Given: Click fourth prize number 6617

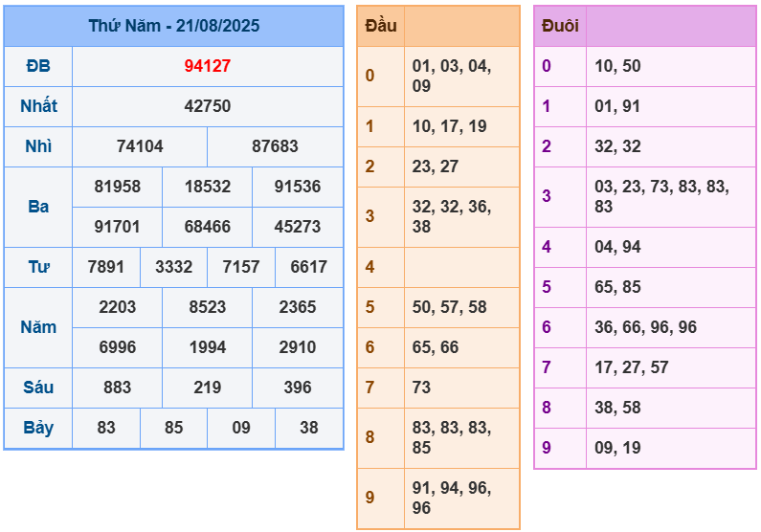Looking at the screenshot, I should point(308,267).
